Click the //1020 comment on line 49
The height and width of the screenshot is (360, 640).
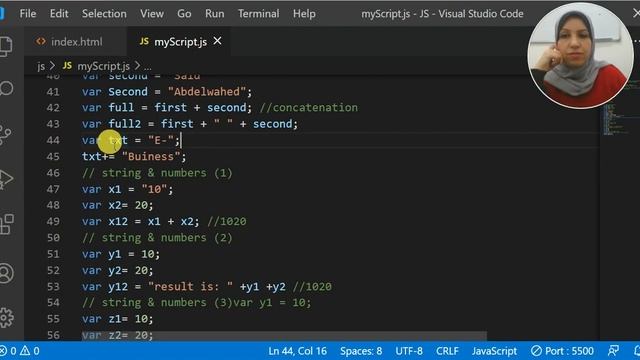click(227, 222)
